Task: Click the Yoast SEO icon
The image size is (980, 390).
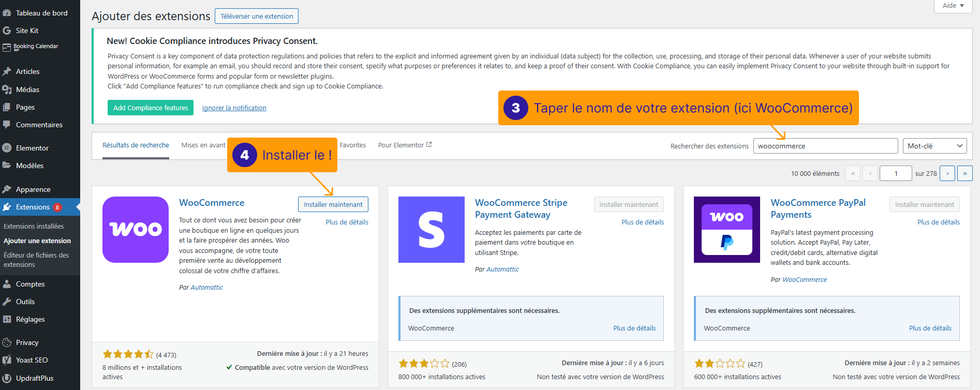Action: coord(7,360)
